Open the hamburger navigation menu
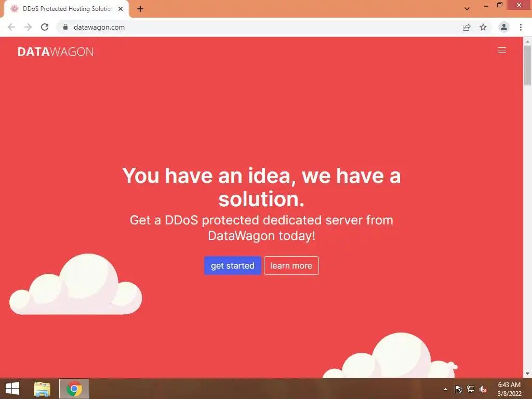Viewport: 532px width, 399px height. [x=502, y=50]
